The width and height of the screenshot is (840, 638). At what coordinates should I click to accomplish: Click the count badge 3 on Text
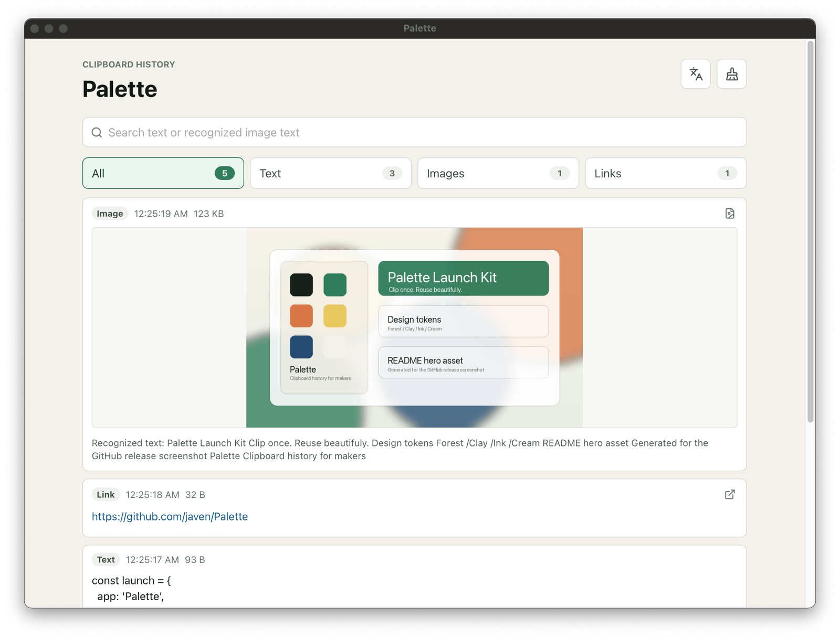[x=392, y=173]
